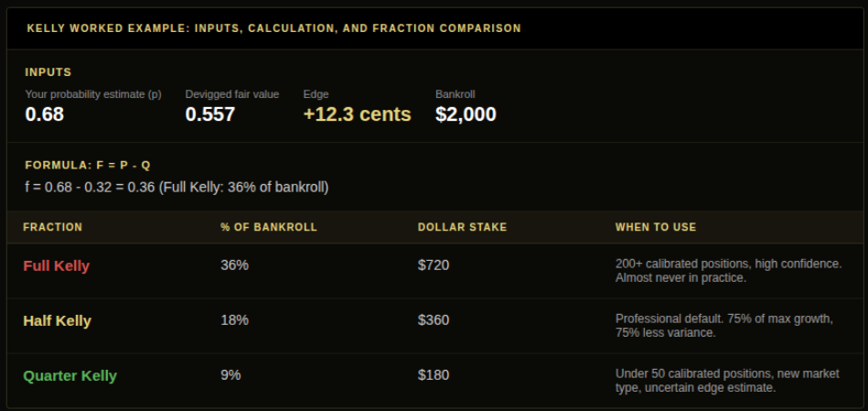Image resolution: width=868 pixels, height=411 pixels.
Task: Click the Under 50 calibrated positions description
Action: 727,381
